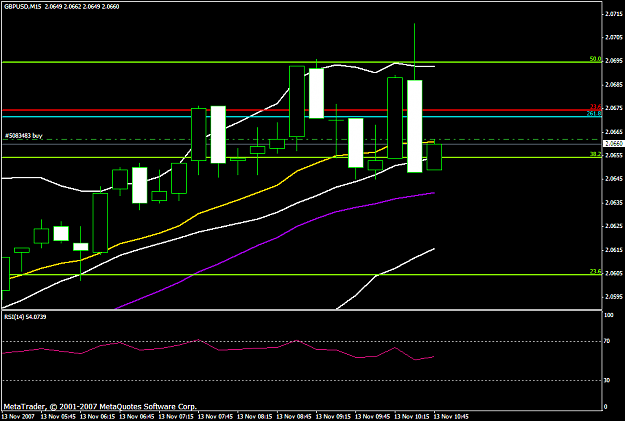Click the 13 Nov 08:15 time label
The width and height of the screenshot is (625, 421).
tap(253, 417)
